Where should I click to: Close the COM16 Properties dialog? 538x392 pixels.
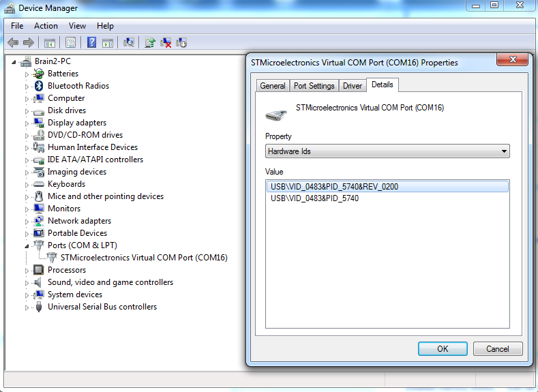513,59
